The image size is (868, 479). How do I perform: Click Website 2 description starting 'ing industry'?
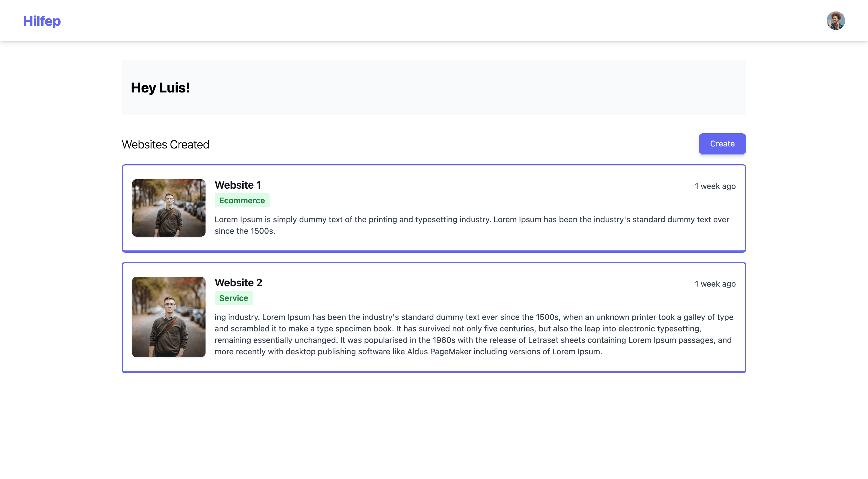pos(474,334)
